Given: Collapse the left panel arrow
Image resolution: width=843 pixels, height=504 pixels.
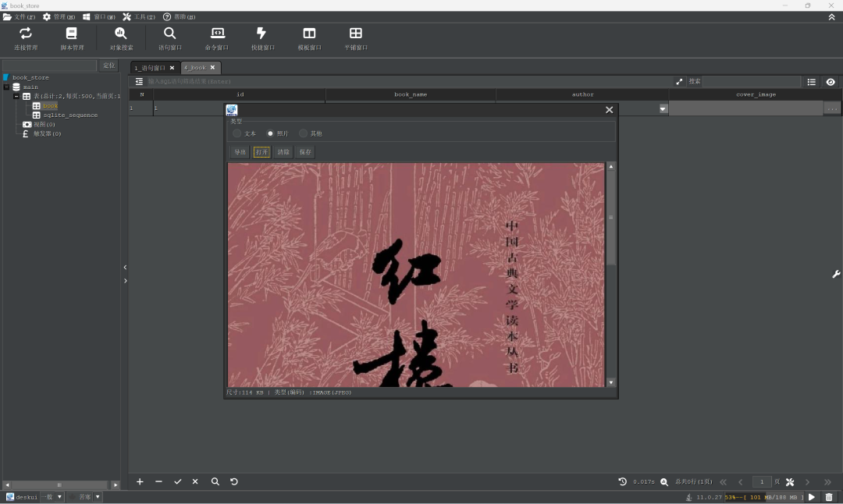Looking at the screenshot, I should pos(125,267).
